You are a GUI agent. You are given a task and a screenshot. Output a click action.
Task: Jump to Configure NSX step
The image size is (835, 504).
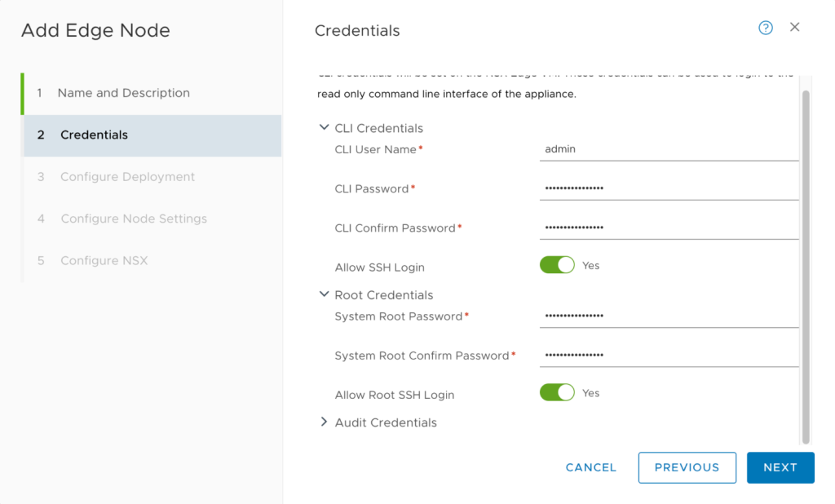104,261
